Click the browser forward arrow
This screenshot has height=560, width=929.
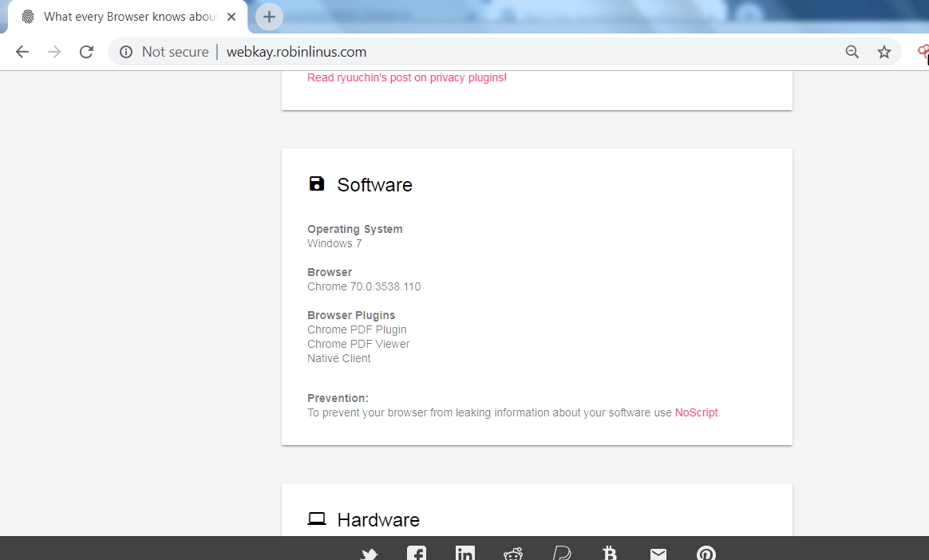(x=54, y=52)
